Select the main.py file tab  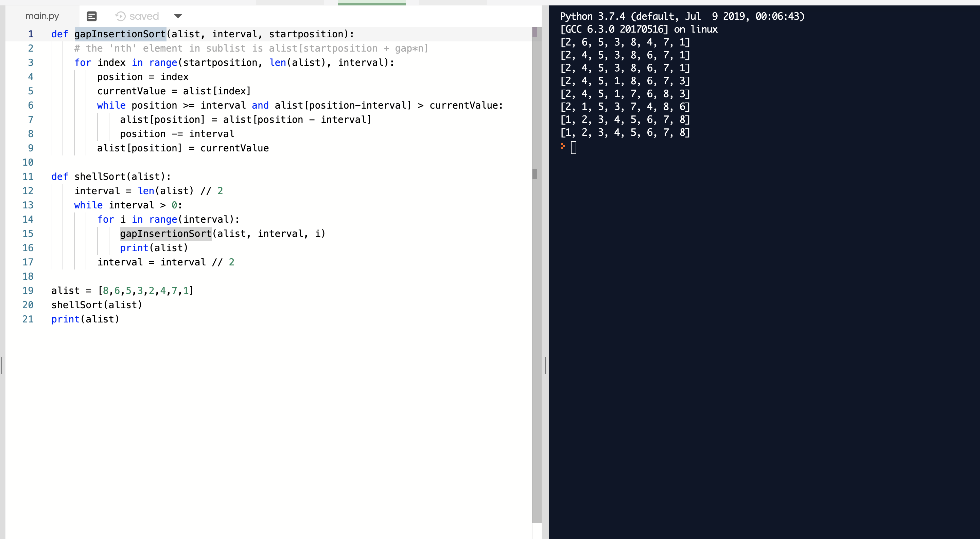point(42,16)
